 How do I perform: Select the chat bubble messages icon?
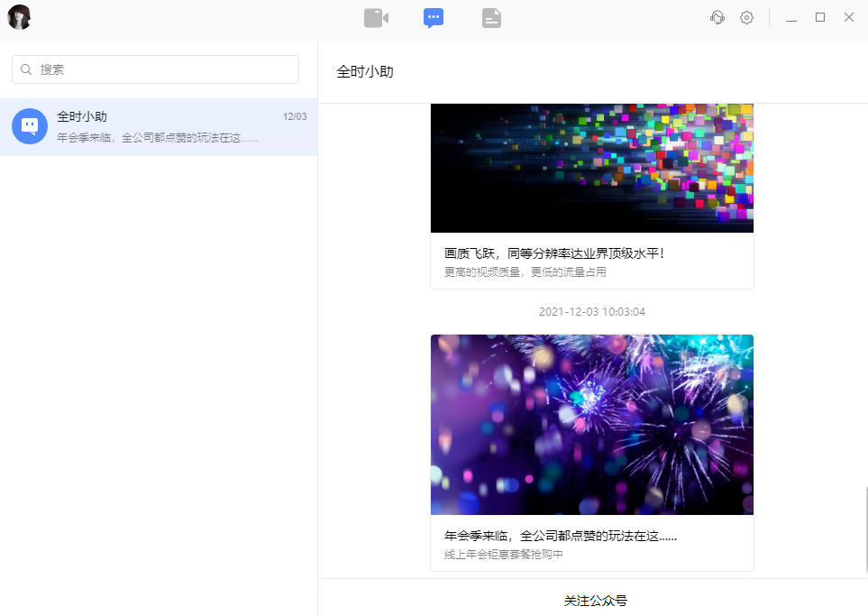434,17
